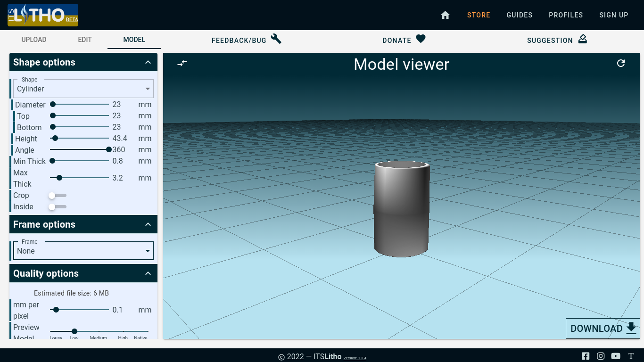Viewport: 644px width, 362px height.
Task: Open the YouTube channel icon
Action: pyautogui.click(x=616, y=356)
